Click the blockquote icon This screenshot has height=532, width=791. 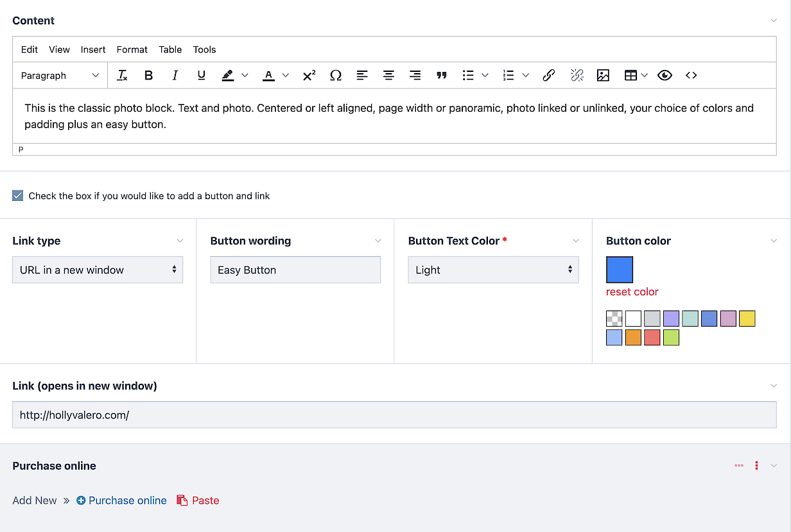(x=441, y=76)
